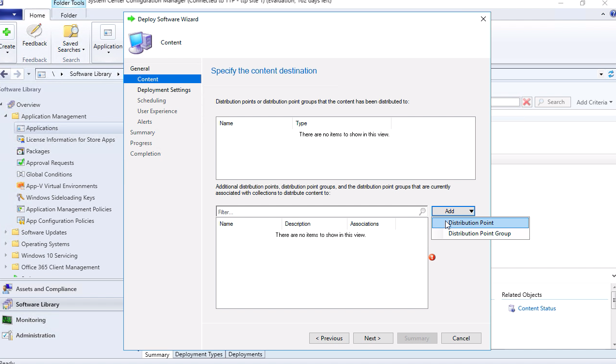Image resolution: width=616 pixels, height=364 pixels.
Task: Sort lower list by Associations column
Action: pos(371,224)
